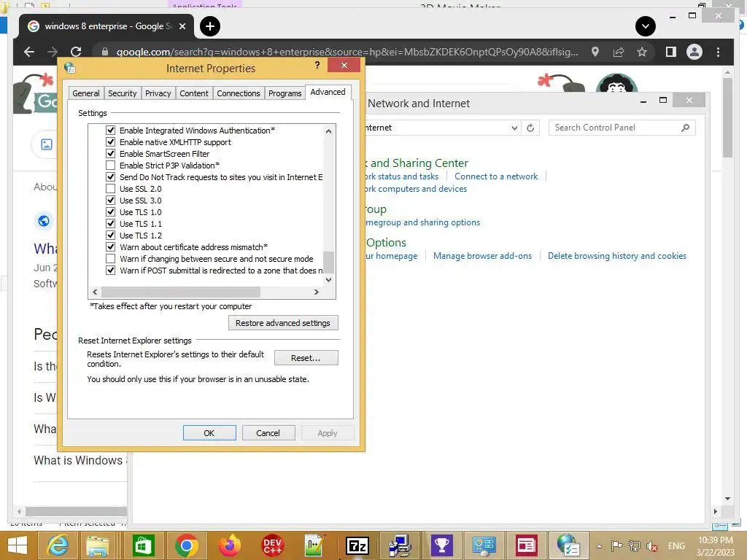Toggle Enable SmartScreen Filter checkbox
This screenshot has width=747, height=560.
tap(111, 153)
